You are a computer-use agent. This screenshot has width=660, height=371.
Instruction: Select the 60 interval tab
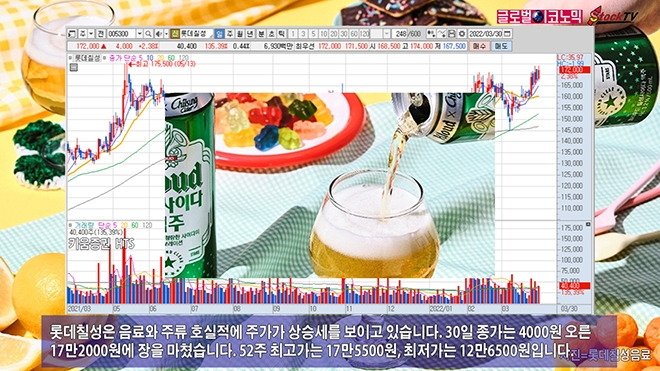[x=354, y=34]
